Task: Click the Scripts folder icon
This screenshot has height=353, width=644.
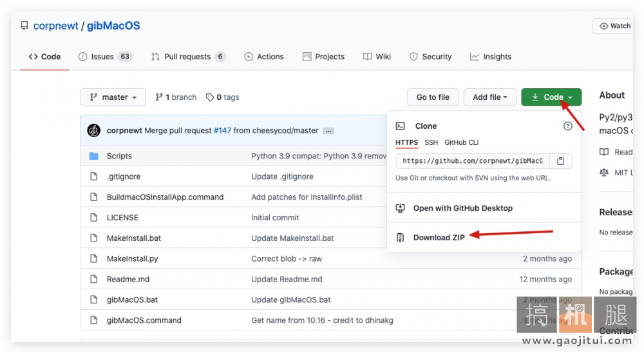Action: pyautogui.click(x=94, y=156)
